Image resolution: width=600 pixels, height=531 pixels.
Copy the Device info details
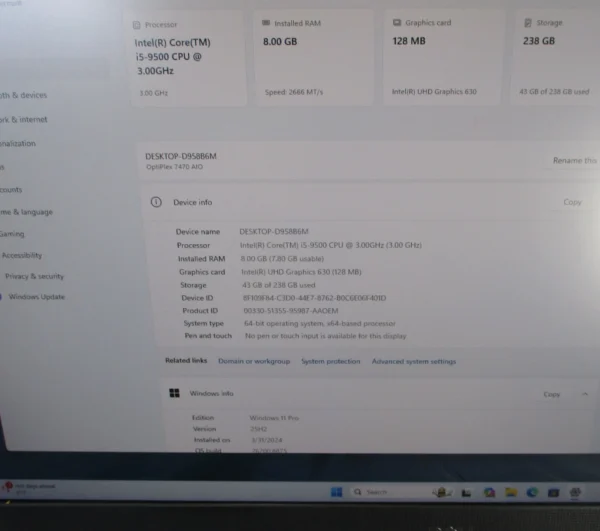(572, 202)
